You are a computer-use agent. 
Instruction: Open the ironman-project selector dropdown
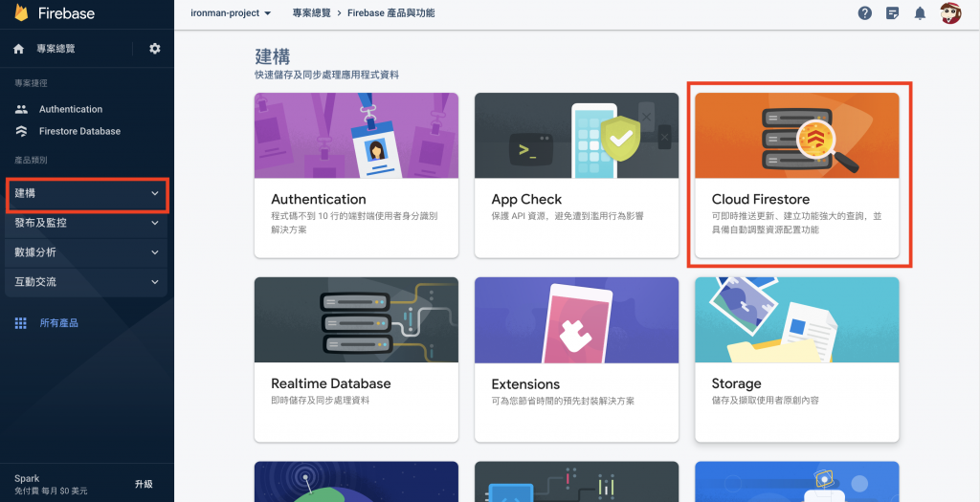[x=231, y=13]
